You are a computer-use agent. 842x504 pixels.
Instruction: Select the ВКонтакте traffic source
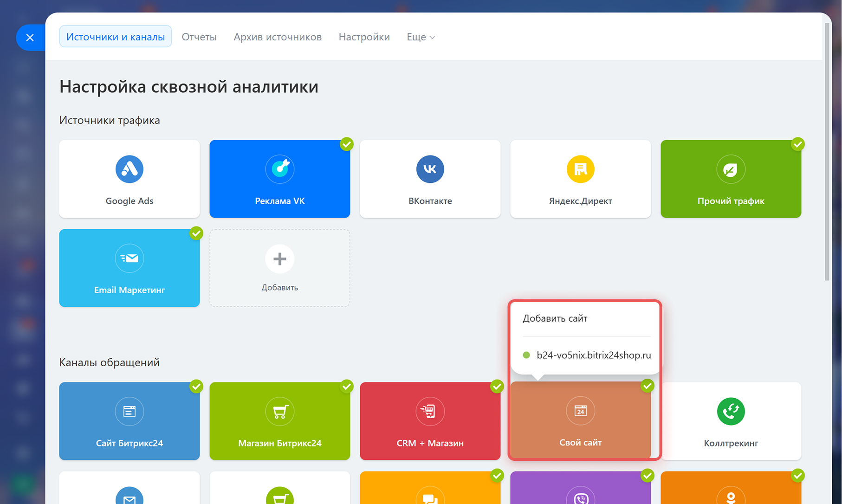pyautogui.click(x=430, y=179)
